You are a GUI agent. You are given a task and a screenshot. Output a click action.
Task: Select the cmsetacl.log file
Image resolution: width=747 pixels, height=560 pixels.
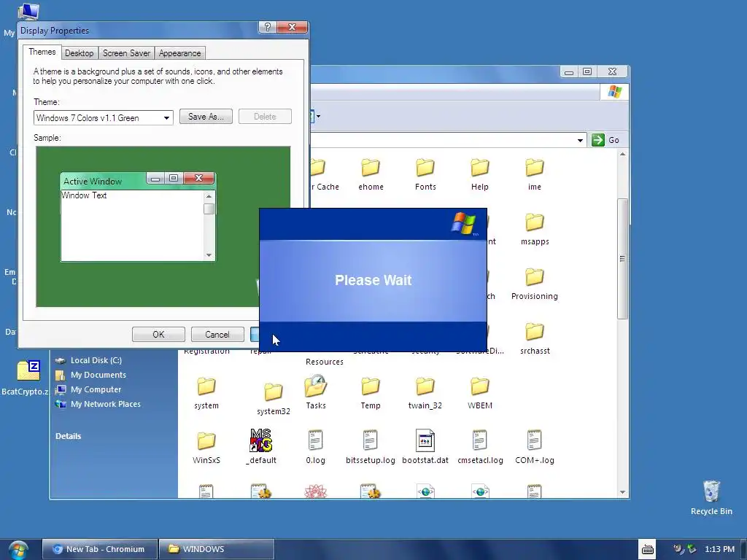480,448
